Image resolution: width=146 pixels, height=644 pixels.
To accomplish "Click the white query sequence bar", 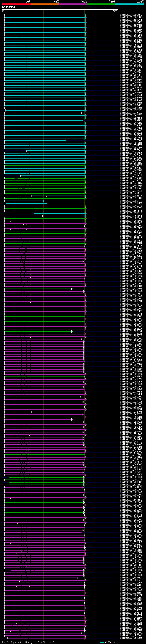I will click(60, 10).
